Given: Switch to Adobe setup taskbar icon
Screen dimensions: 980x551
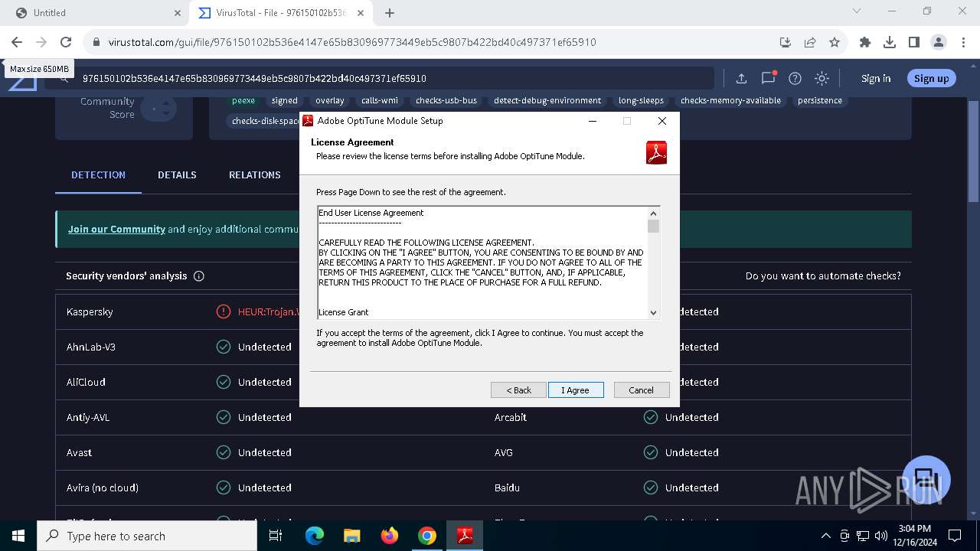Looking at the screenshot, I should tap(465, 536).
